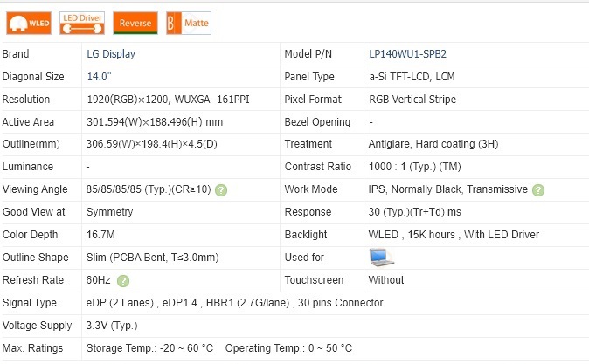Click the Operating Temp. 0 ~ 50 °C text

click(288, 348)
